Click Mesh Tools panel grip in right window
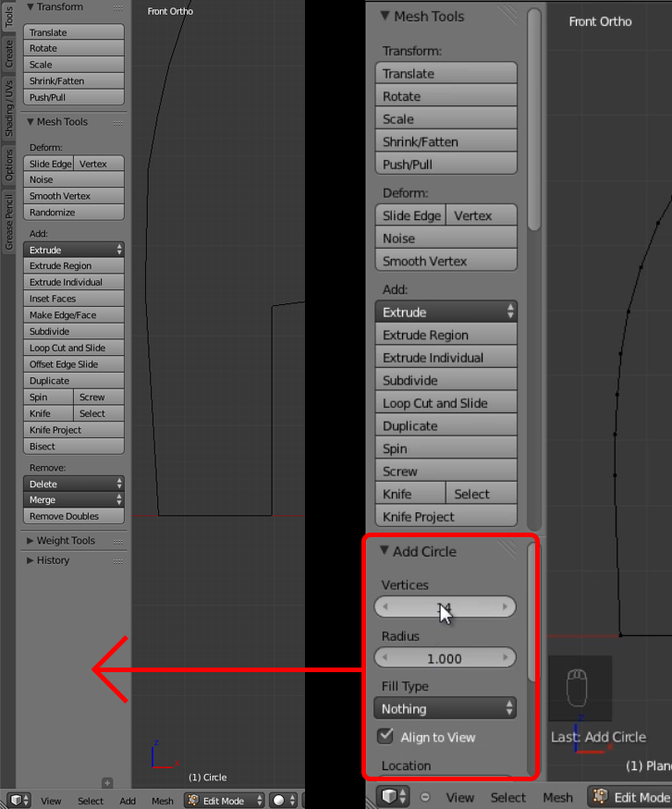672x809 pixels. point(507,16)
